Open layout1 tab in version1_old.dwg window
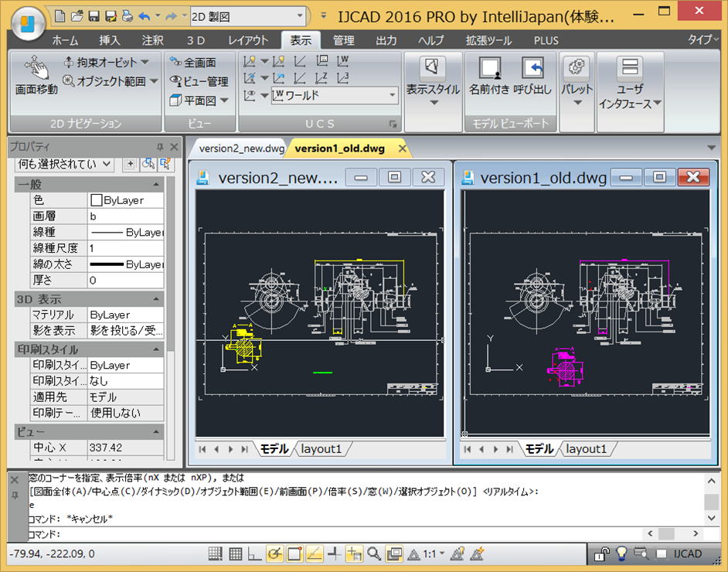 pos(586,449)
